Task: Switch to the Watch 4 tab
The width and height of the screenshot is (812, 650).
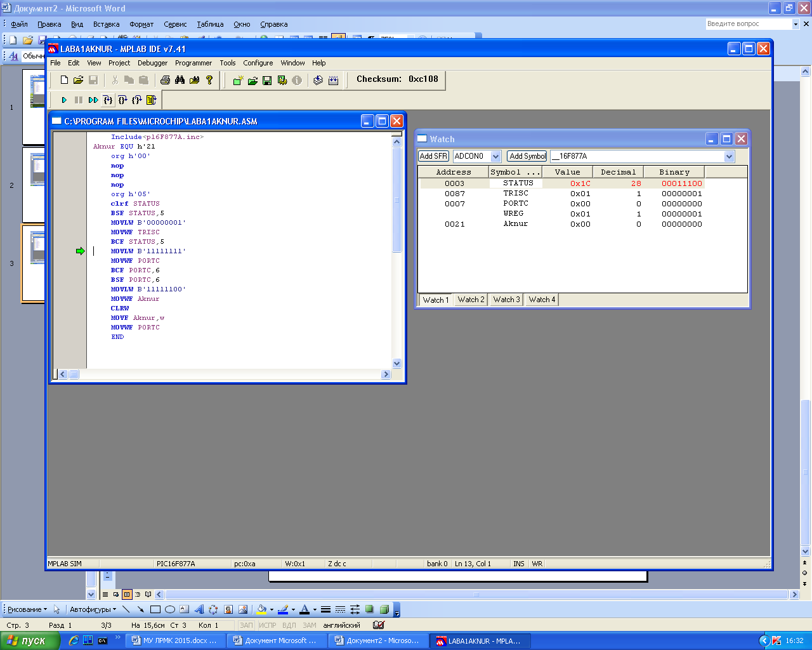Action: (542, 300)
